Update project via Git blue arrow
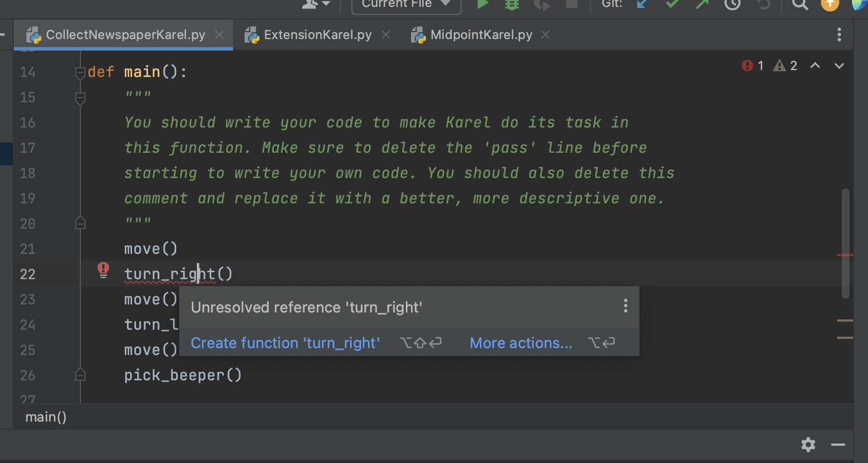Screen dimensions: 868x463 [x=642, y=4]
